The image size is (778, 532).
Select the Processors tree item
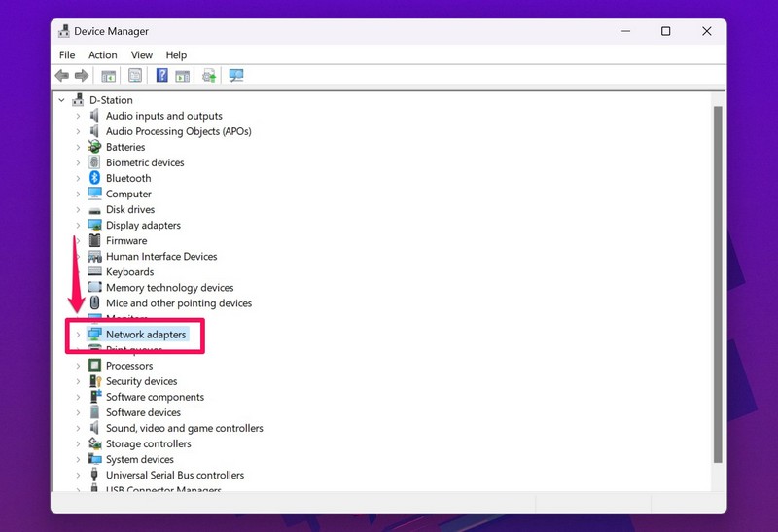pyautogui.click(x=128, y=366)
